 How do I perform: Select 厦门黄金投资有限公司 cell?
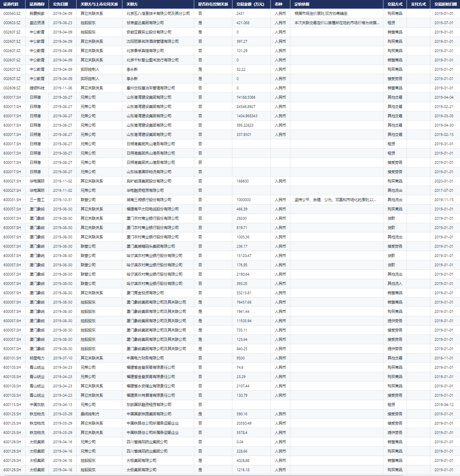[x=145, y=293]
